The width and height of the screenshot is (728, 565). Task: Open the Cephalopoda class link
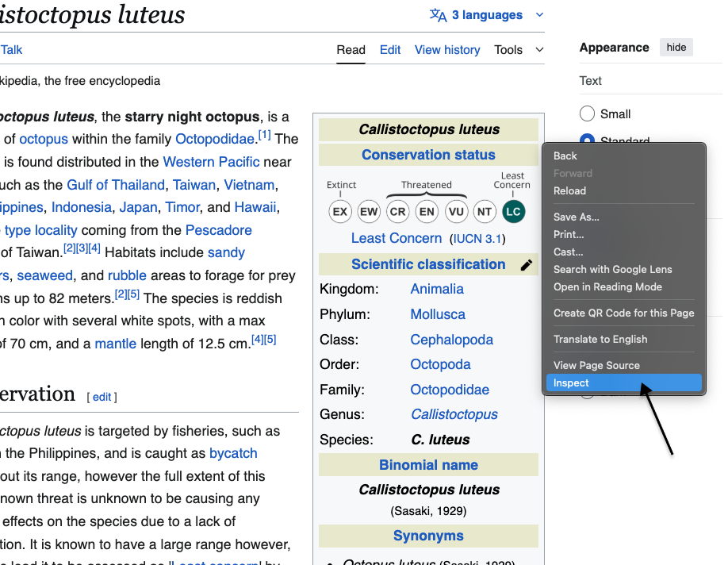click(x=451, y=340)
